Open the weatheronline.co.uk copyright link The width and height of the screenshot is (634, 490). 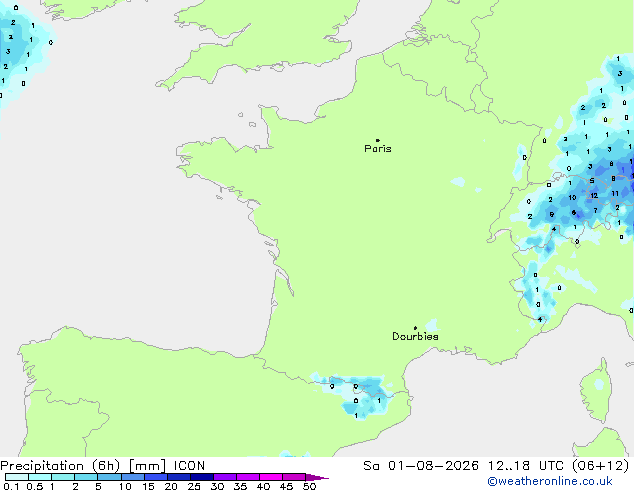[x=550, y=481]
